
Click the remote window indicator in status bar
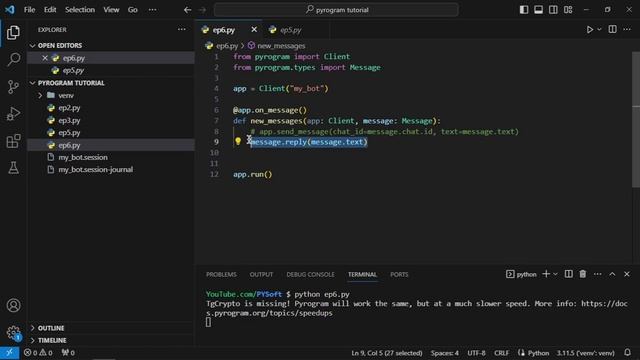(x=9, y=353)
